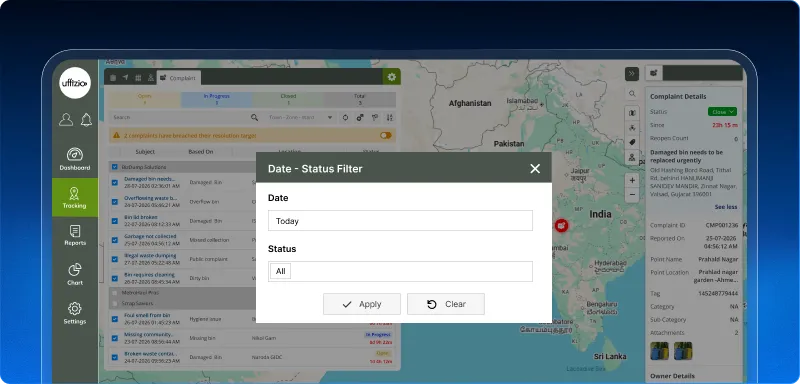Click the map tool icon below the layers icon

tap(632, 127)
